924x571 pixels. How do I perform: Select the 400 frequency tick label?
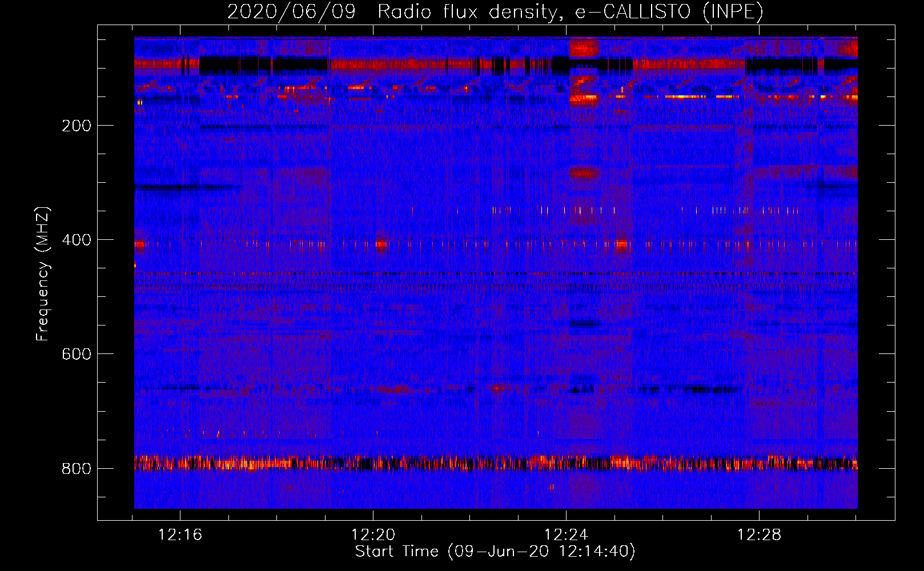click(77, 240)
